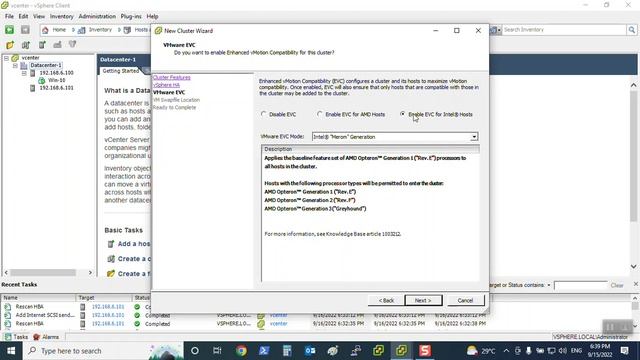The height and width of the screenshot is (360, 640).
Task: Open the Inventory menu
Action: (62, 16)
